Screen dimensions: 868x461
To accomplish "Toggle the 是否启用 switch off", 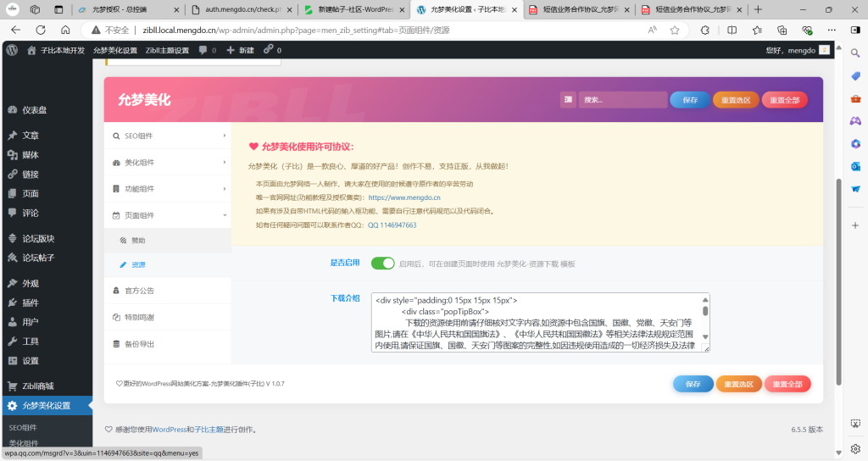I will coord(382,264).
